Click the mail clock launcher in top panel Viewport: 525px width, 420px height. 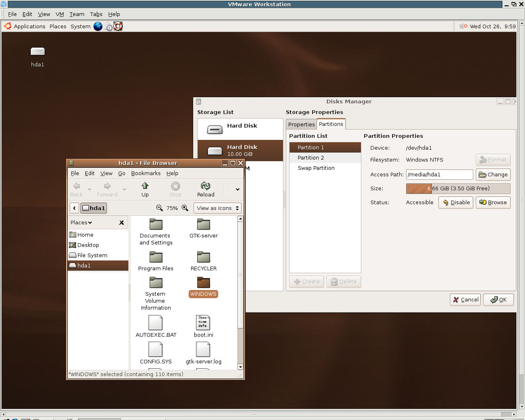click(108, 27)
